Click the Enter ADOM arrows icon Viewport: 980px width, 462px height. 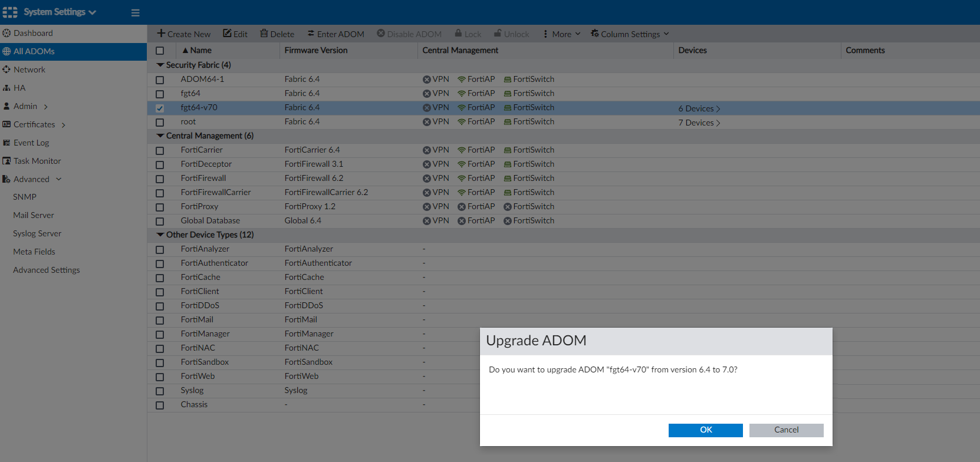(x=310, y=34)
